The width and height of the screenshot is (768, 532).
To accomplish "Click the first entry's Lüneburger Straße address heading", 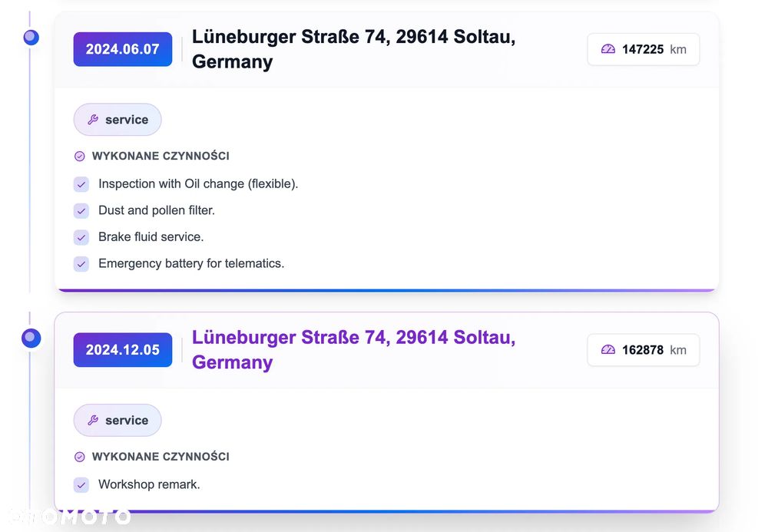I will pyautogui.click(x=353, y=49).
